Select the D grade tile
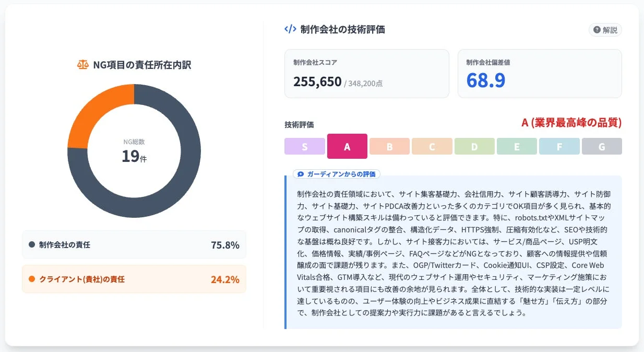 (x=474, y=146)
